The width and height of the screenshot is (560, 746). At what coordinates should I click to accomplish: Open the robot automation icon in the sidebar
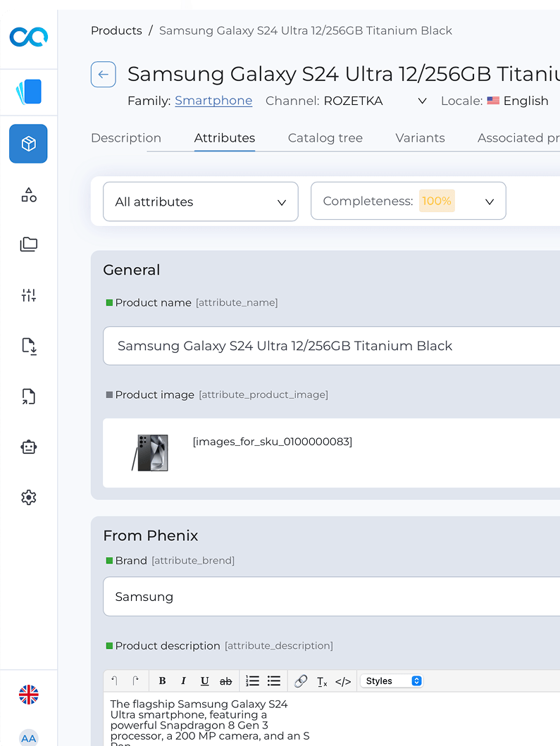point(29,447)
